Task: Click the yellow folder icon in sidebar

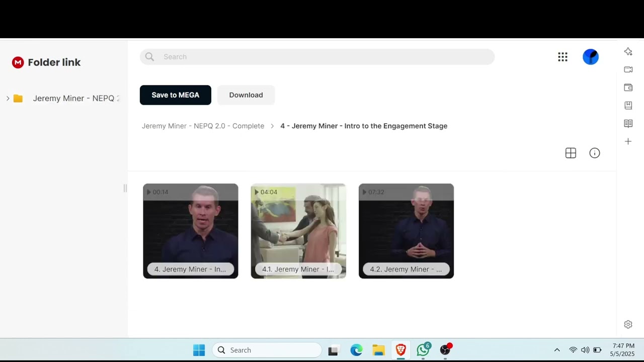Action: click(18, 99)
